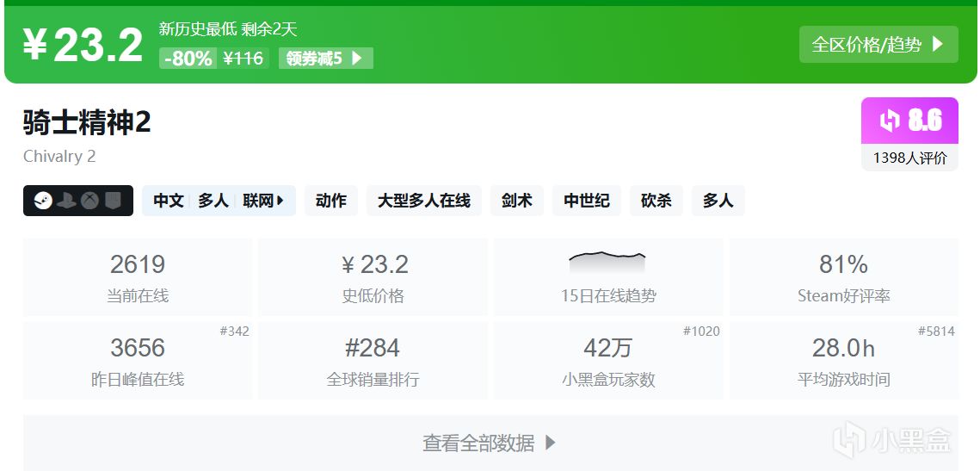This screenshot has width=980, height=471.
Task: Expand the 中文 多人 联网 feature tag
Action: 219,201
